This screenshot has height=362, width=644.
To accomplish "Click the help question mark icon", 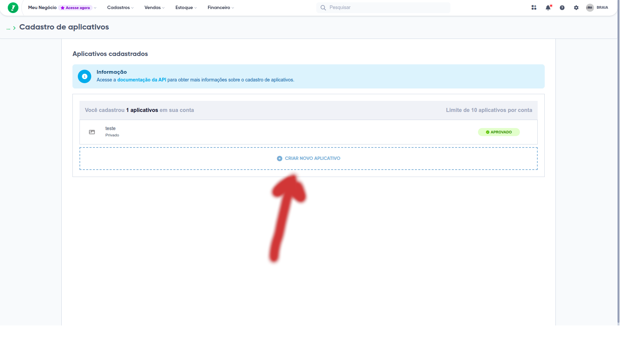I will click(x=562, y=8).
